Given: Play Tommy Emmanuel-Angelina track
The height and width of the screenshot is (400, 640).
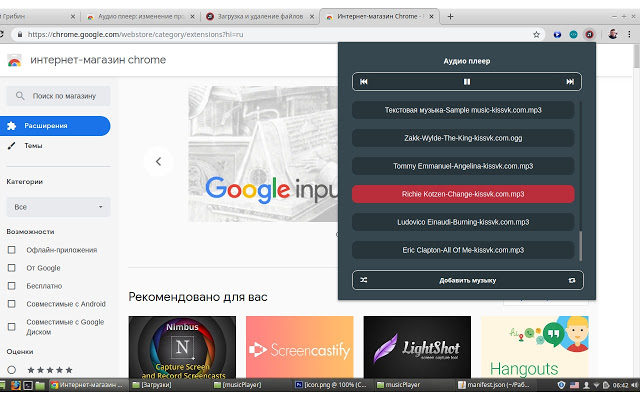Looking at the screenshot, I should point(463,166).
